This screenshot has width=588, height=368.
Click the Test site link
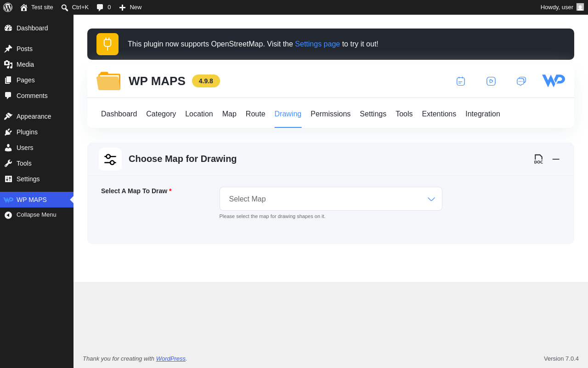click(42, 7)
